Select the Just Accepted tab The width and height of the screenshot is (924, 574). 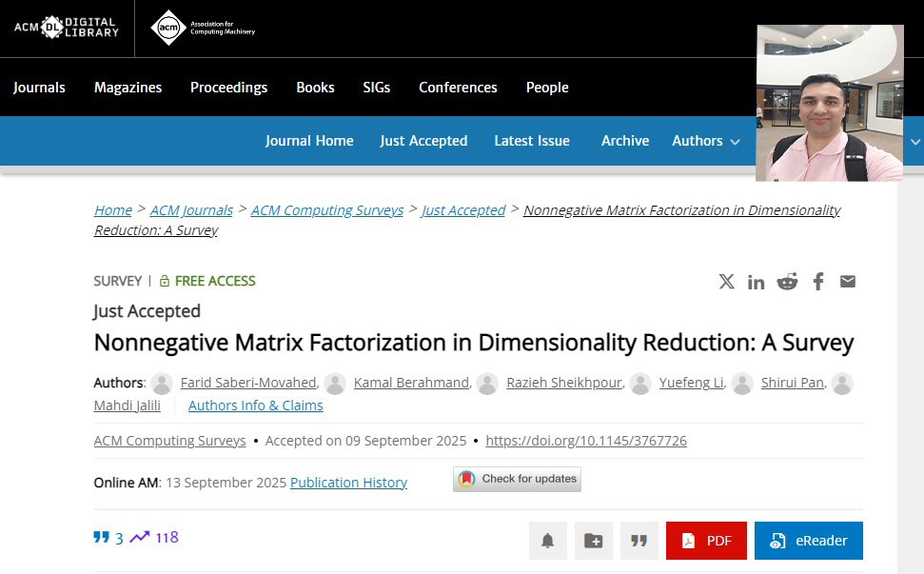[423, 141]
